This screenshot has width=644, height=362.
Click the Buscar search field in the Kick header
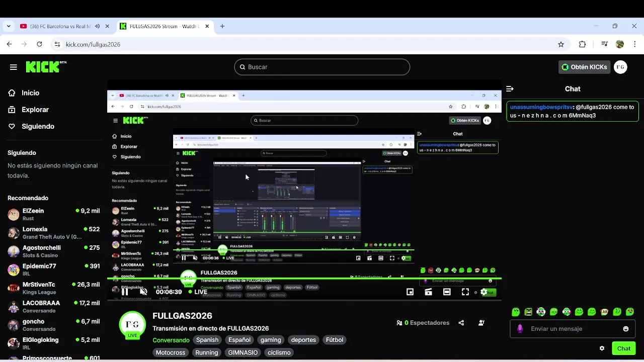[322, 67]
